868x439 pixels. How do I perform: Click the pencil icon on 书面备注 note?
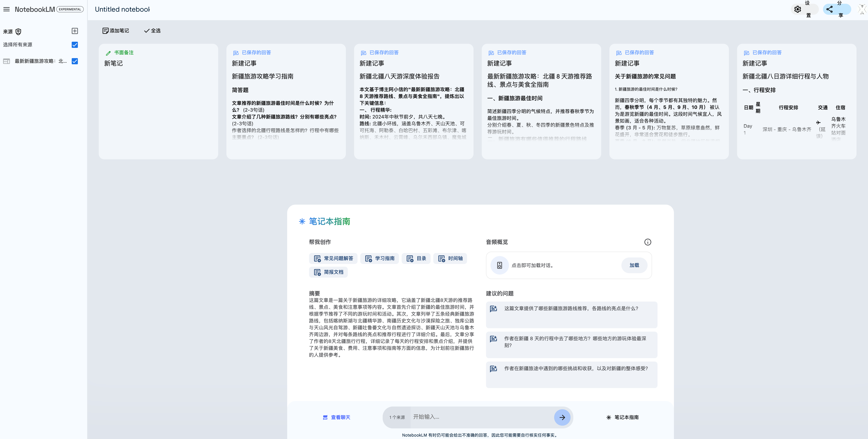(x=108, y=53)
